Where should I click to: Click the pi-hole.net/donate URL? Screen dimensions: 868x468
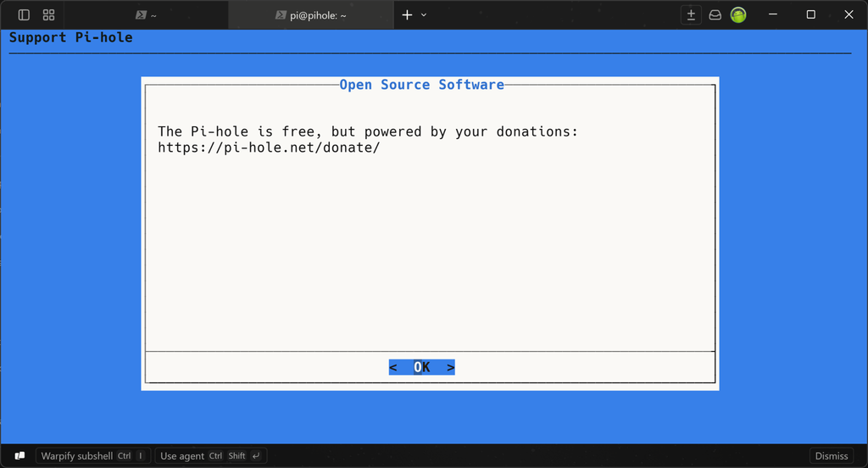pos(269,148)
